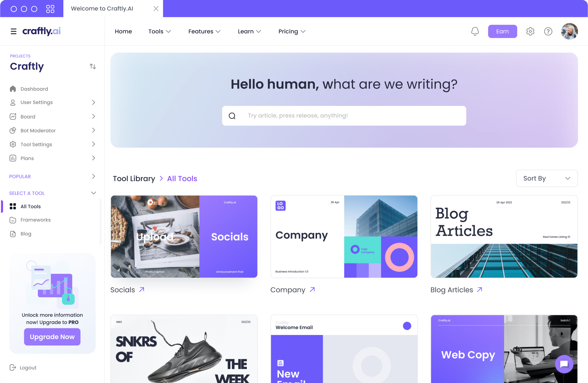The width and height of the screenshot is (588, 383).
Task: Click the Frameworks tool icon
Action: [x=13, y=220]
